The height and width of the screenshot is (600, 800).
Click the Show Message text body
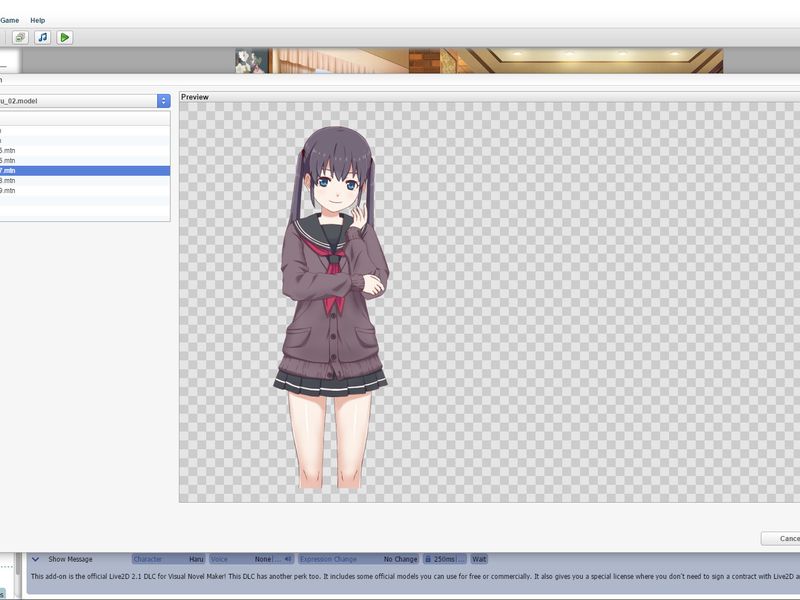(x=414, y=577)
